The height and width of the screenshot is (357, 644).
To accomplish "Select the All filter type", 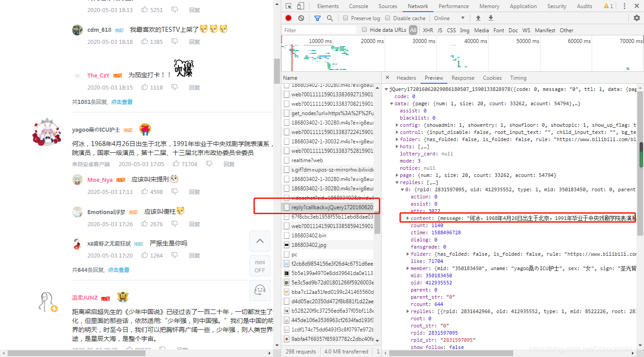I will click(x=413, y=30).
